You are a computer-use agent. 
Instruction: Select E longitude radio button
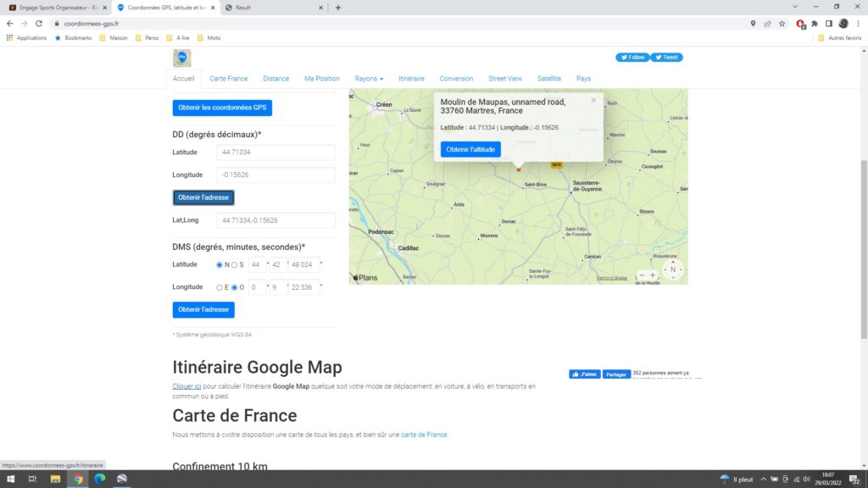click(x=220, y=287)
